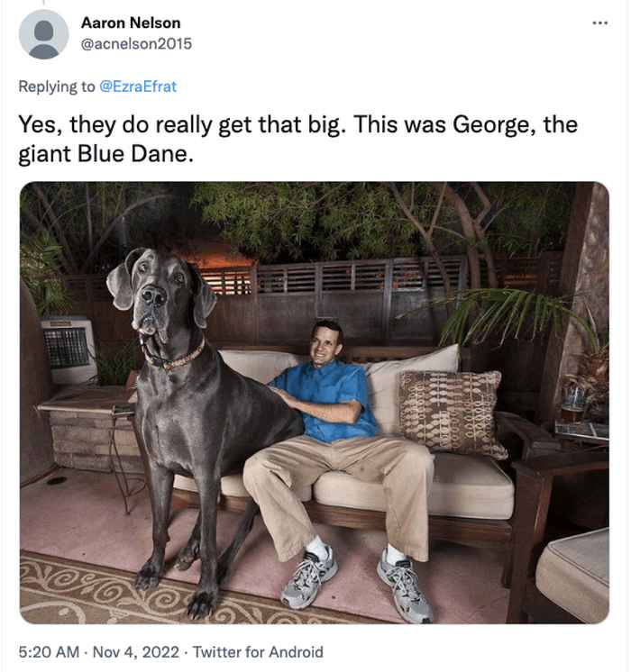This screenshot has height=672, width=631.
Task: Click the @acnelson2015 handle
Action: (136, 44)
